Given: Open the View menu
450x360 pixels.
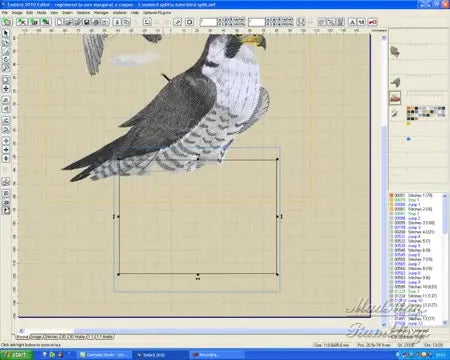Looking at the screenshot, I should [x=54, y=13].
